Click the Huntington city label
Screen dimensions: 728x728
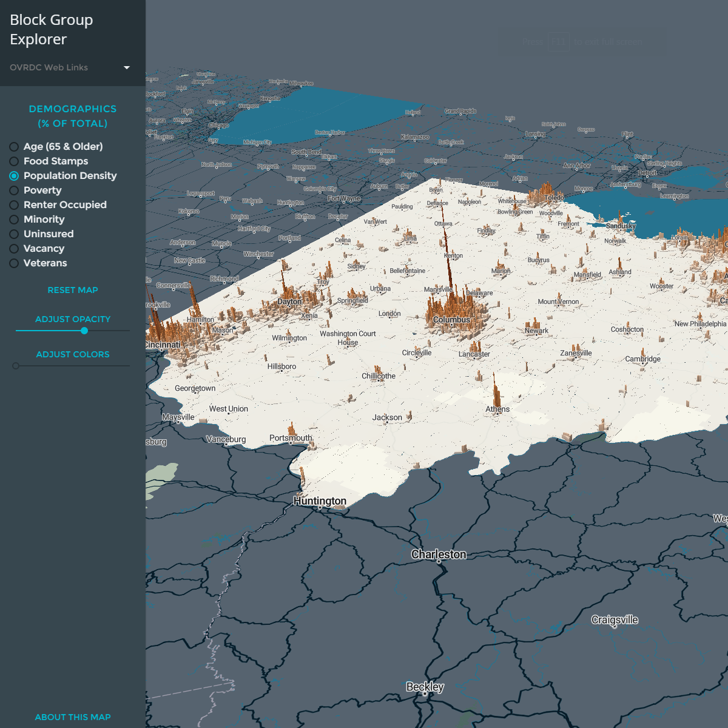[320, 500]
